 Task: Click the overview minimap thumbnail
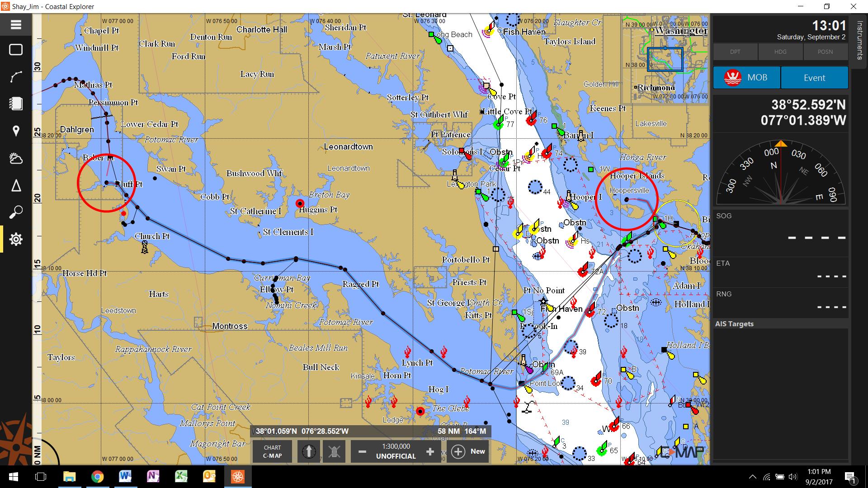(665, 59)
